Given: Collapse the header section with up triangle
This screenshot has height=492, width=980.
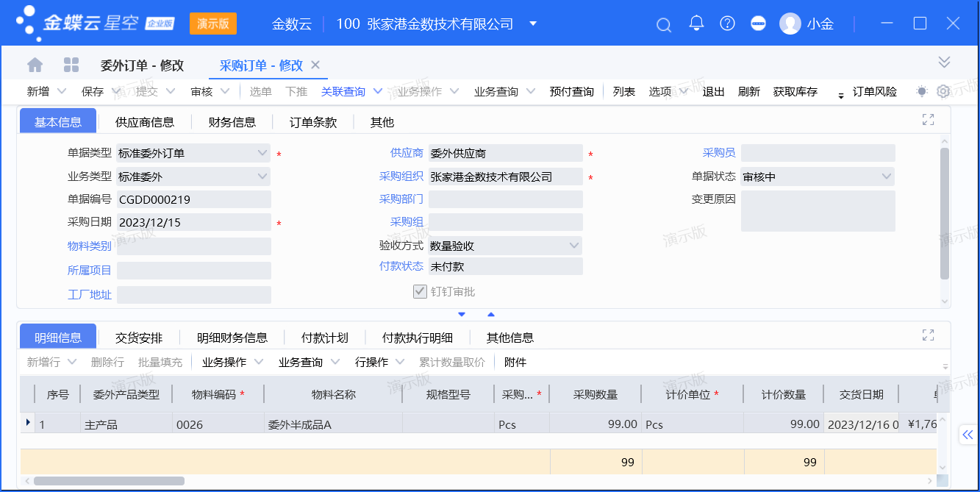Looking at the screenshot, I should click(x=491, y=315).
